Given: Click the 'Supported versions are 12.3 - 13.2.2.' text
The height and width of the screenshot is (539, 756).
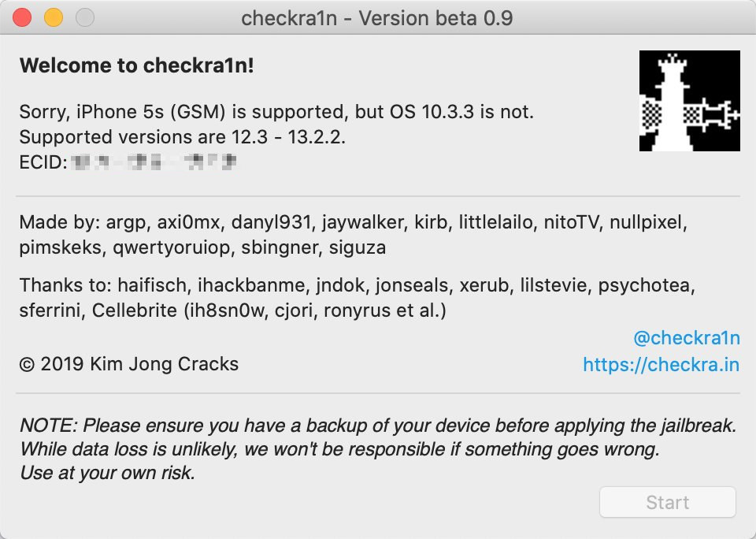Looking at the screenshot, I should (x=182, y=137).
